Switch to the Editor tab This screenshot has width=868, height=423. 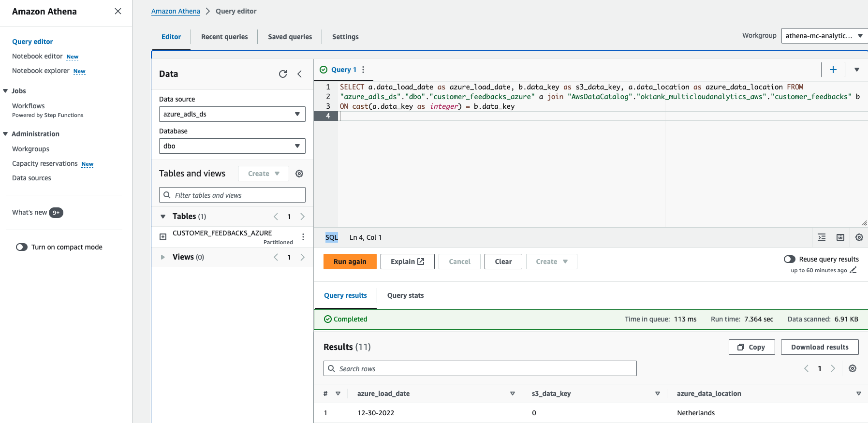coord(171,37)
